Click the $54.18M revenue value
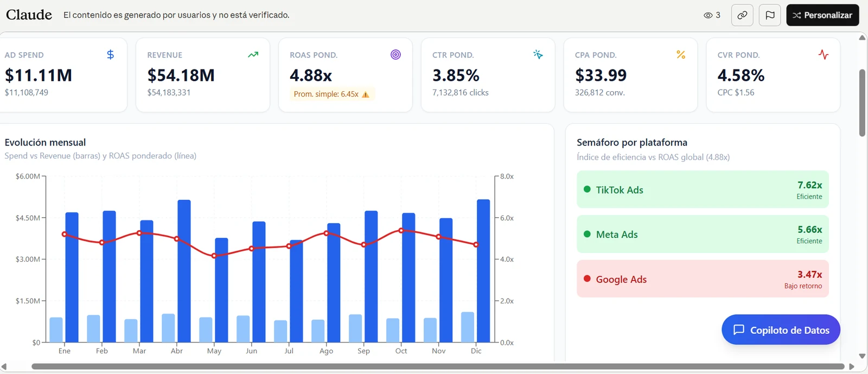This screenshot has width=868, height=374. point(181,75)
